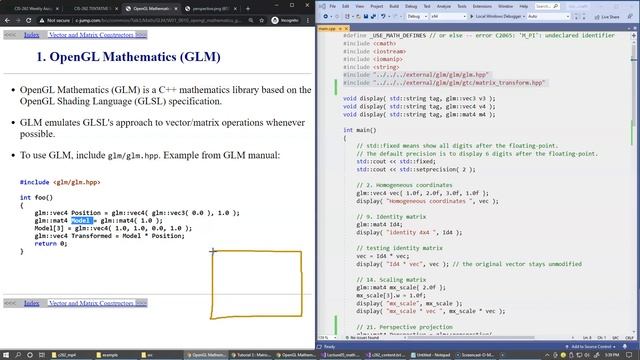Open Visual Studio File menu
This screenshot has height=360, width=640.
click(333, 6)
